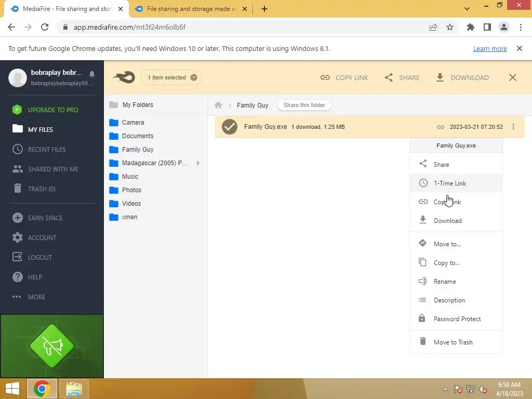The height and width of the screenshot is (399, 532).
Task: Open the Videos folder
Action: (x=125, y=204)
